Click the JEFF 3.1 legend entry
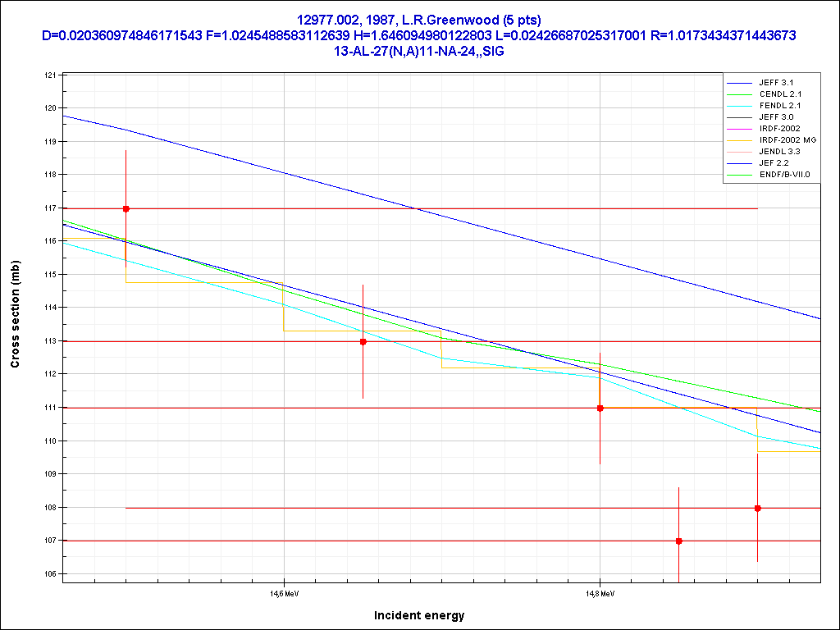The width and height of the screenshot is (840, 630). tap(776, 83)
